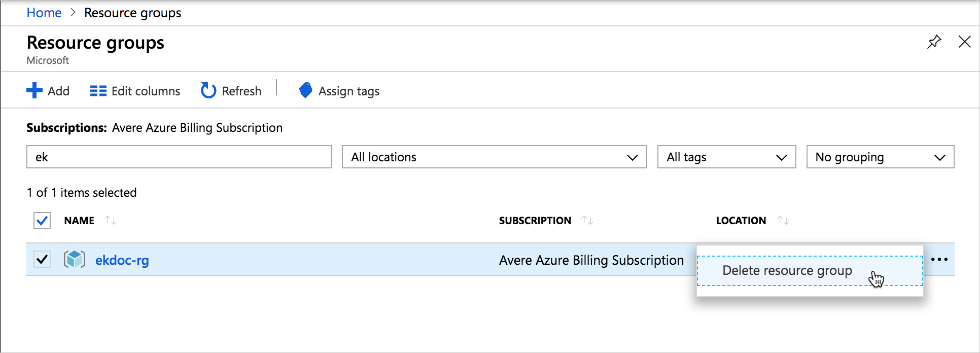Uncheck the ekdoc-rg row checkbox
Viewport: 980px width, 353px height.
point(42,260)
